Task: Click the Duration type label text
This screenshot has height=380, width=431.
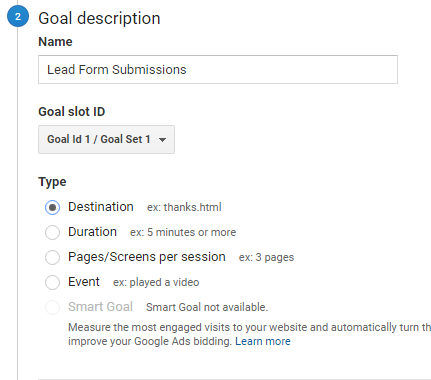Action: [x=93, y=232]
